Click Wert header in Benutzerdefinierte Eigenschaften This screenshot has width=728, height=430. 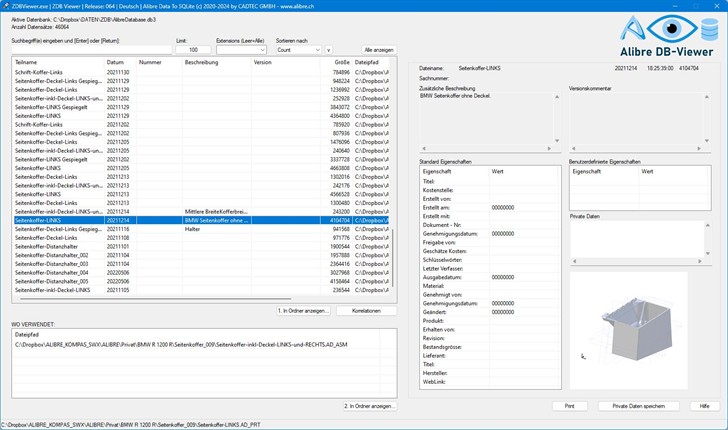click(x=674, y=171)
